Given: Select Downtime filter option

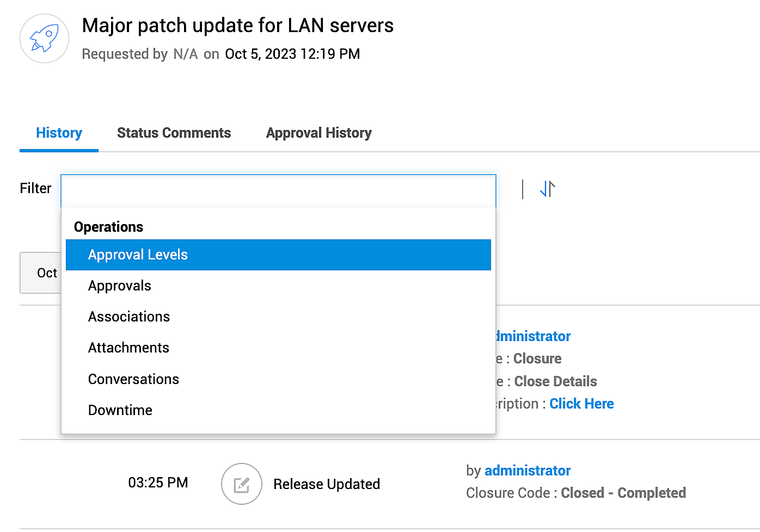Looking at the screenshot, I should click(278, 410).
